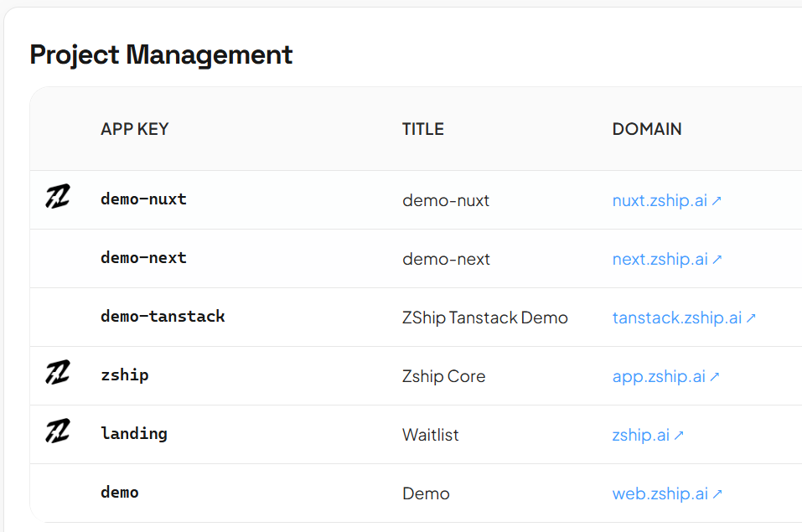
Task: Click the DOMAIN column header
Action: [x=647, y=128]
